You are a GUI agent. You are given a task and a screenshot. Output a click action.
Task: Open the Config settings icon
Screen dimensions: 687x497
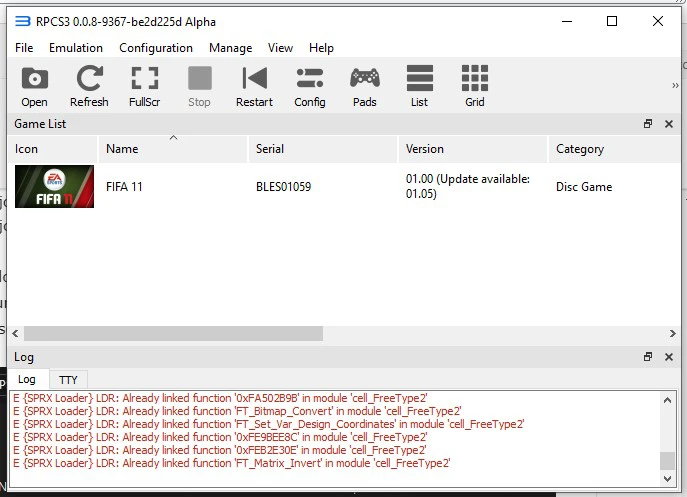310,86
